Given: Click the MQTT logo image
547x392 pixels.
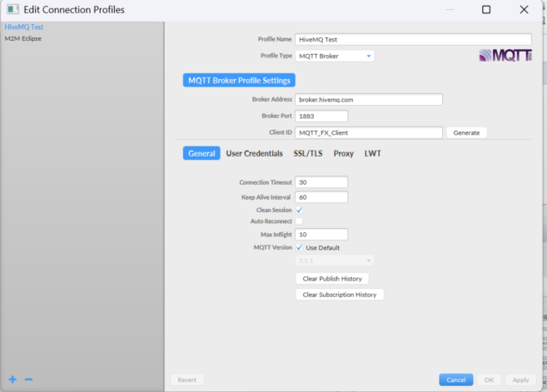Looking at the screenshot, I should click(x=505, y=56).
